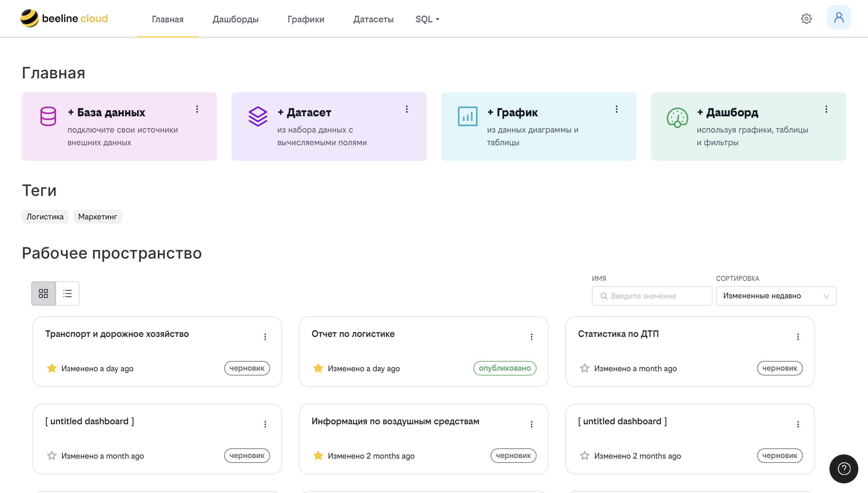Unfavorite Отчет по логистике star
The width and height of the screenshot is (868, 493).
pos(318,368)
